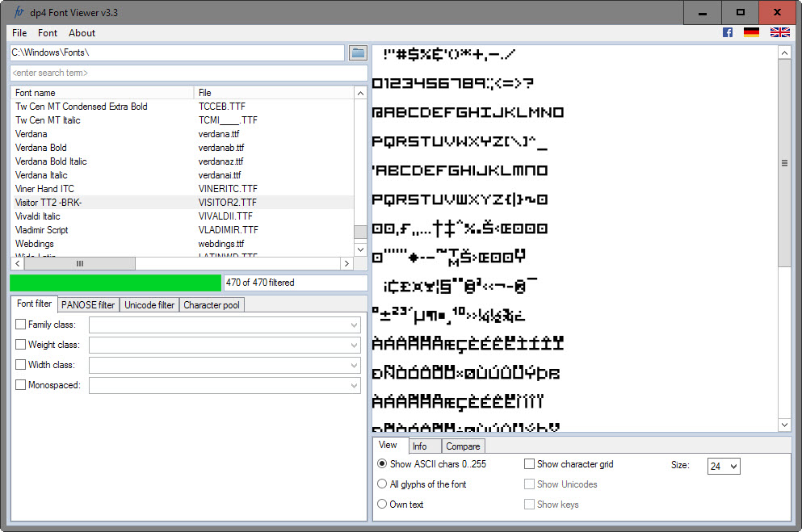Select the Viner Hand ITC font

[182, 189]
